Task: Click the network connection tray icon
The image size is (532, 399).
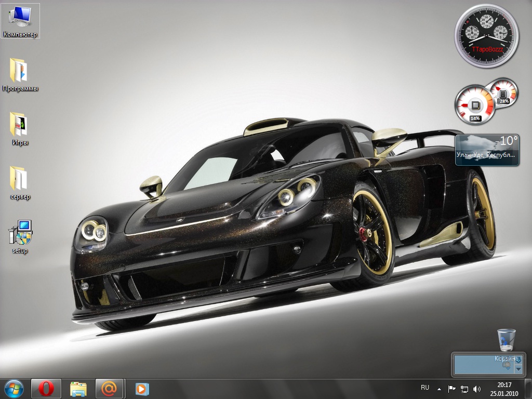Action: tap(464, 388)
